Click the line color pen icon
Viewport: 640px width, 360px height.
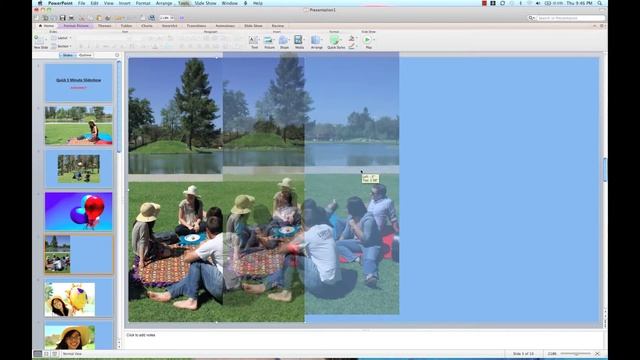coord(351,46)
